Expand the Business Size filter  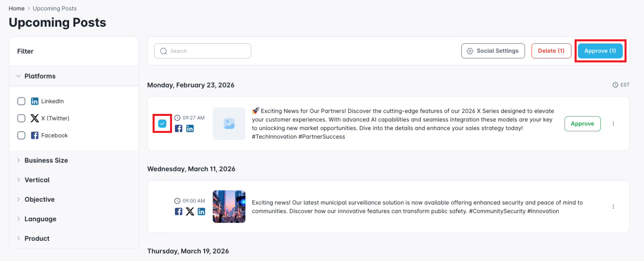(x=19, y=160)
